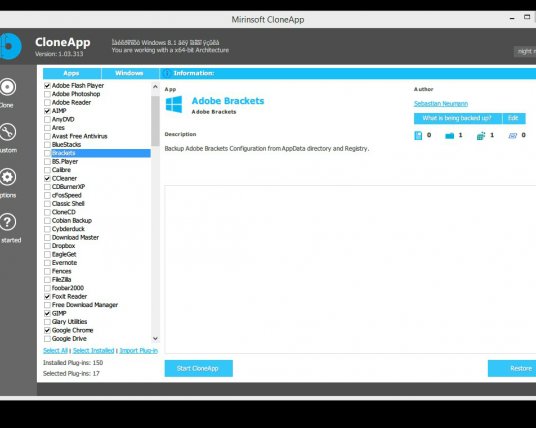Click What is being backed up button

click(458, 118)
